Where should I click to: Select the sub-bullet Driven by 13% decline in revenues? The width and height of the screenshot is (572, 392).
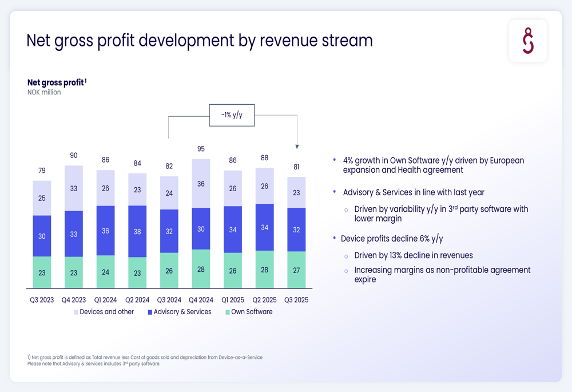coord(413,255)
